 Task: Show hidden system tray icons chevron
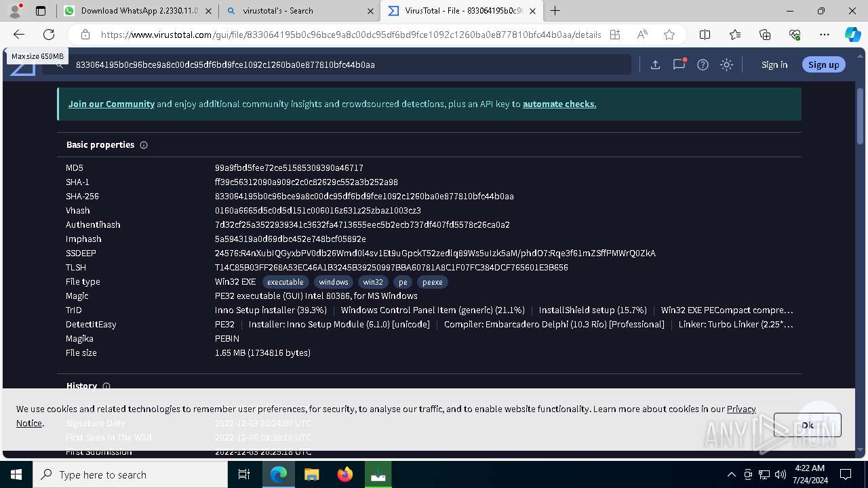pyautogui.click(x=731, y=474)
